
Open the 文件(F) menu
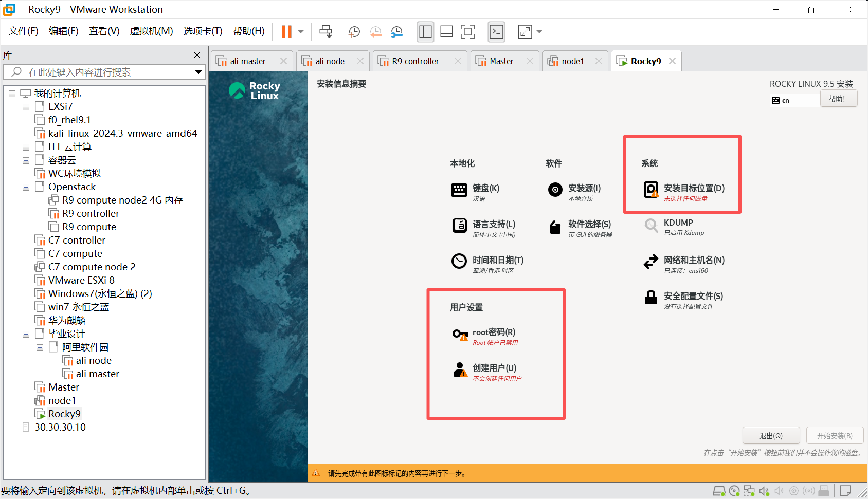[x=24, y=31]
